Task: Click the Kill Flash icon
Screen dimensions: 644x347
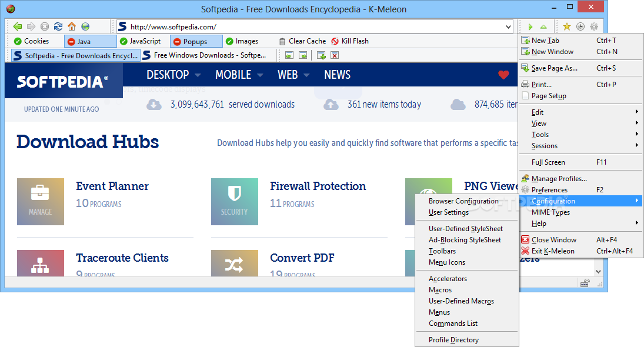Action: [335, 41]
